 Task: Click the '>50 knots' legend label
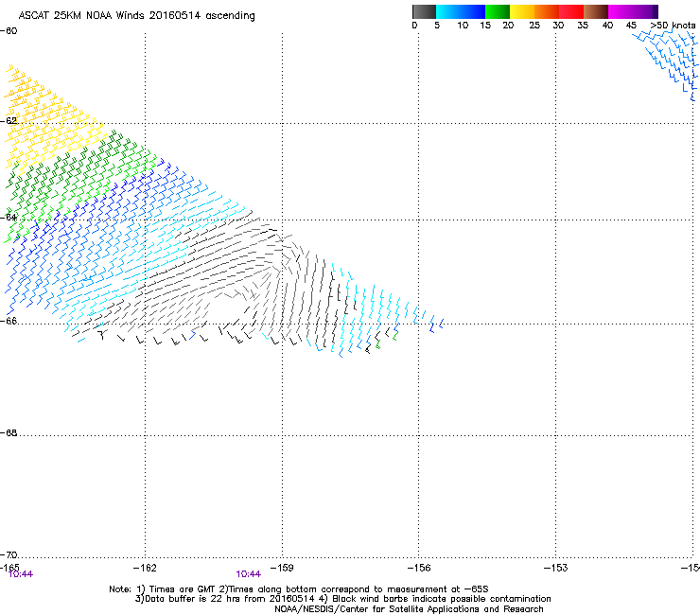click(673, 26)
